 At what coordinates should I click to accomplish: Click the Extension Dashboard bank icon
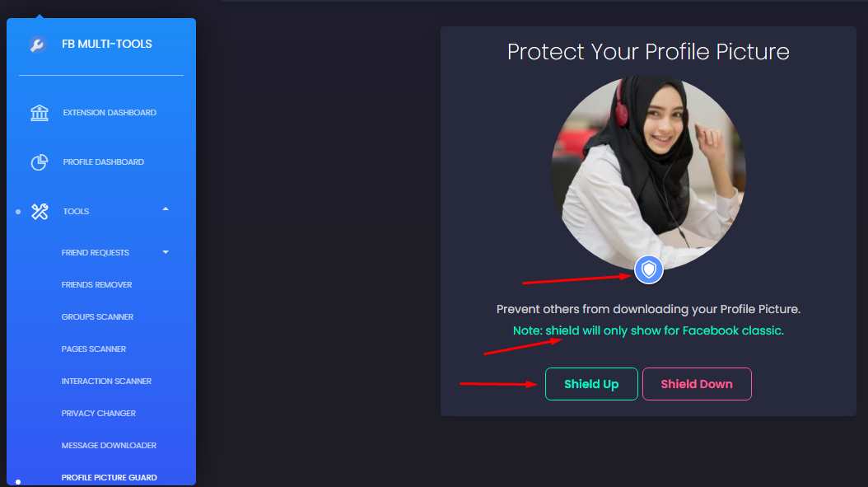[x=40, y=112]
